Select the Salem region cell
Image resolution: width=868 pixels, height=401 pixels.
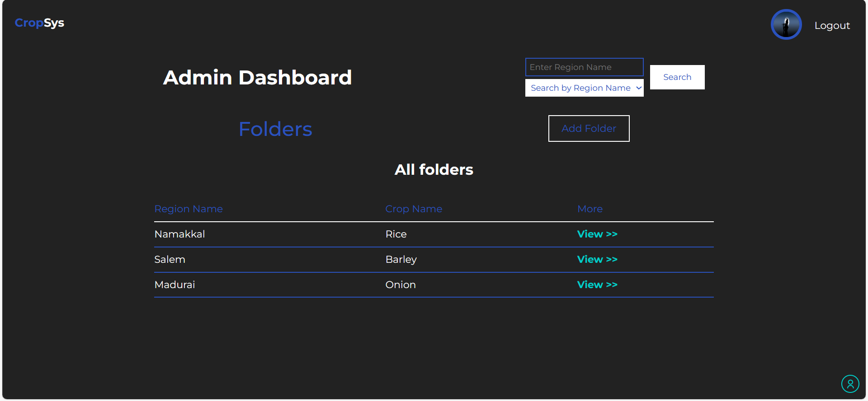[170, 260]
